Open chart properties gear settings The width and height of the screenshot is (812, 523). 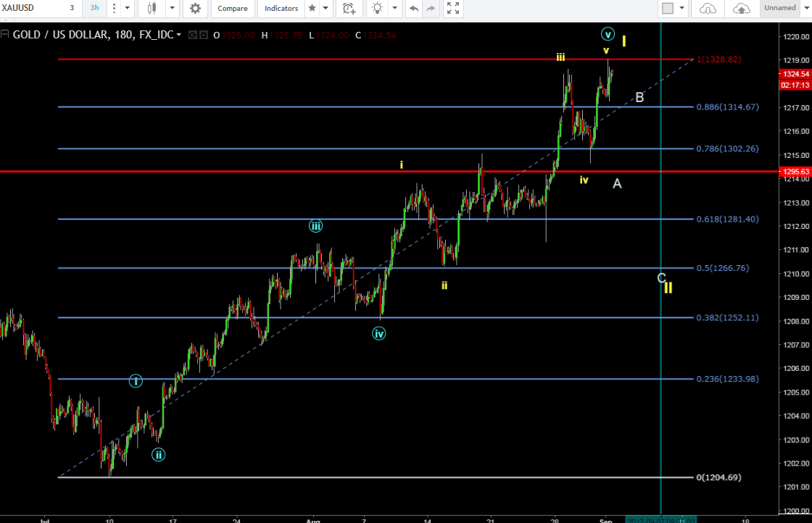(195, 8)
